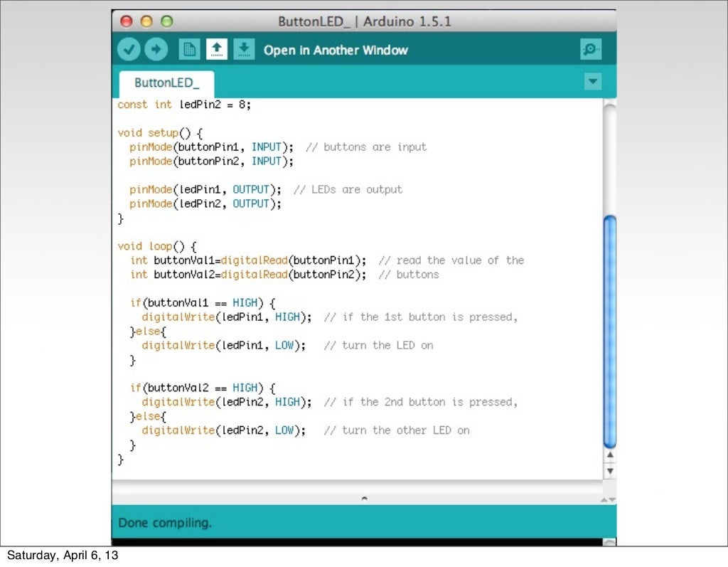Click on 'int buttonVal1=digitalRead(buttonPin1);' code

click(x=248, y=260)
